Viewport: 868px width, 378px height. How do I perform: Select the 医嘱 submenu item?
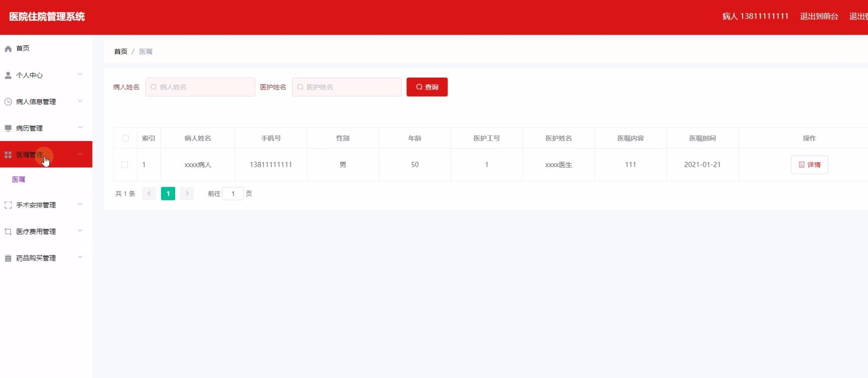coord(46,179)
